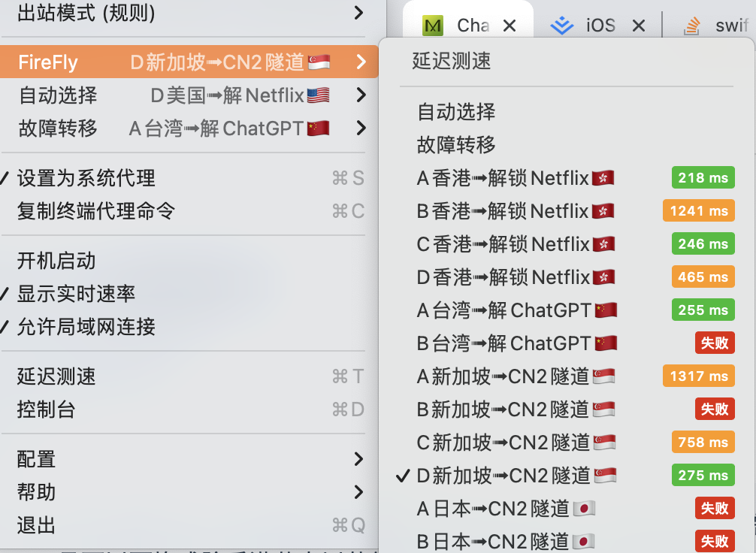Click Hong Kong flag on A香港 row
Viewport: 756px width, 553px height.
(603, 178)
